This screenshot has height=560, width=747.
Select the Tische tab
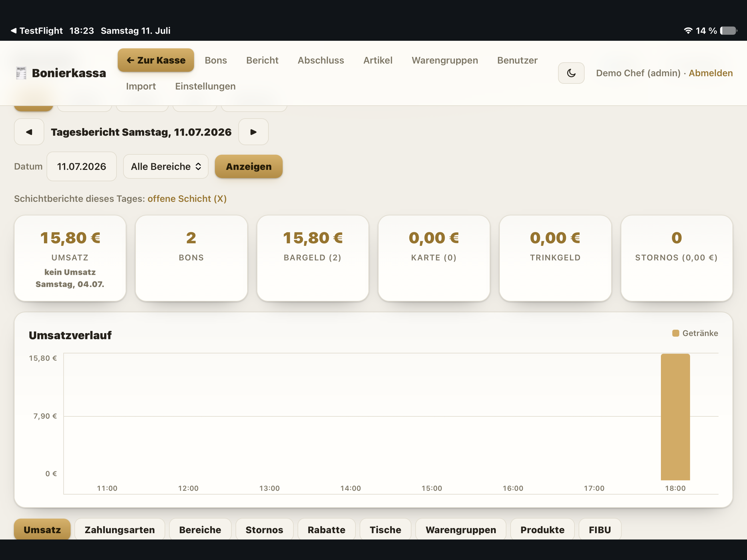[385, 529]
